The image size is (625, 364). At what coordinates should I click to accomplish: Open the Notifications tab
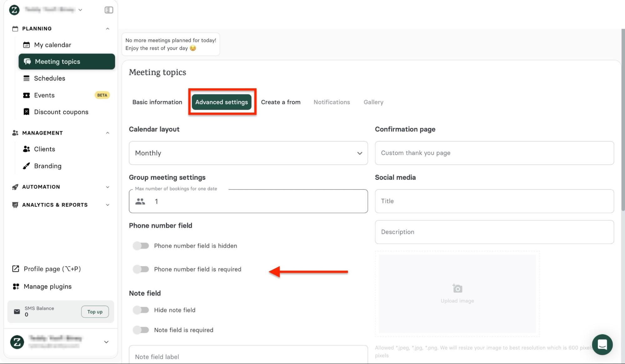[331, 102]
